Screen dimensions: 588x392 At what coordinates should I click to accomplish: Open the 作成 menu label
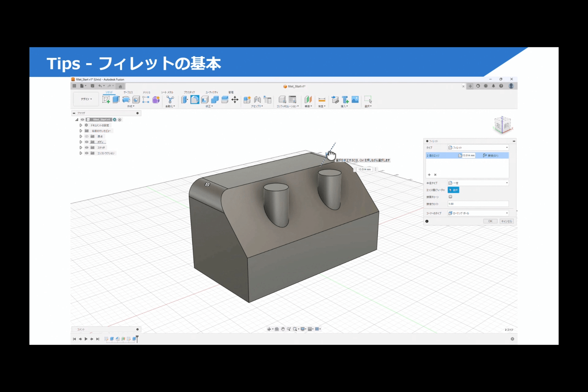tap(131, 106)
